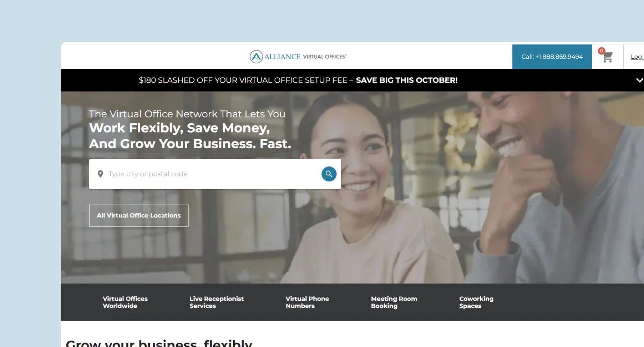
Task: Open Coworking Spaces menu item
Action: [x=476, y=302]
